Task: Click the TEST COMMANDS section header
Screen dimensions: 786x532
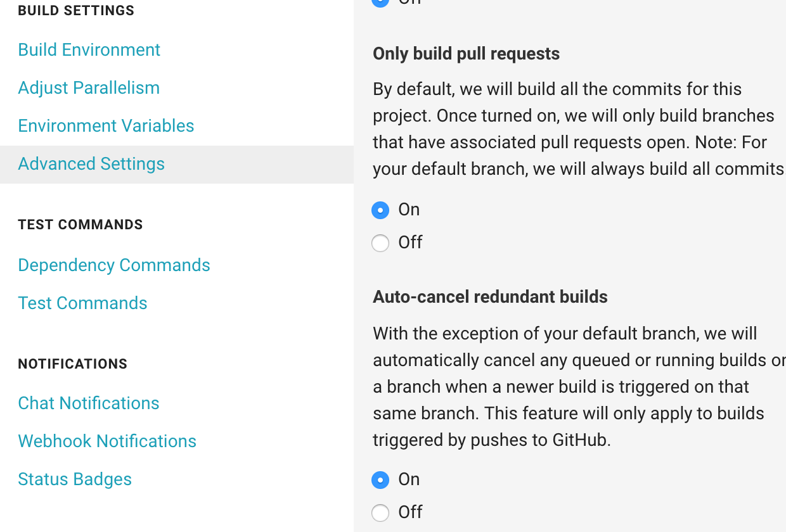Action: (81, 225)
